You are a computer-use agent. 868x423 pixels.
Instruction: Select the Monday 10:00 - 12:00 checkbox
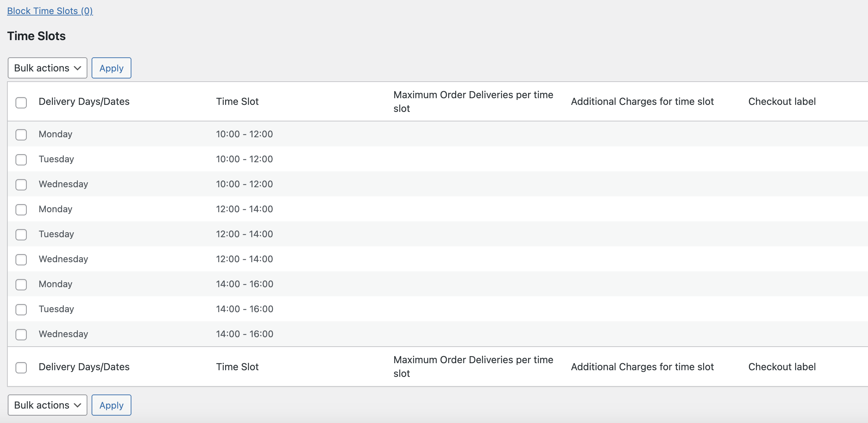(21, 134)
